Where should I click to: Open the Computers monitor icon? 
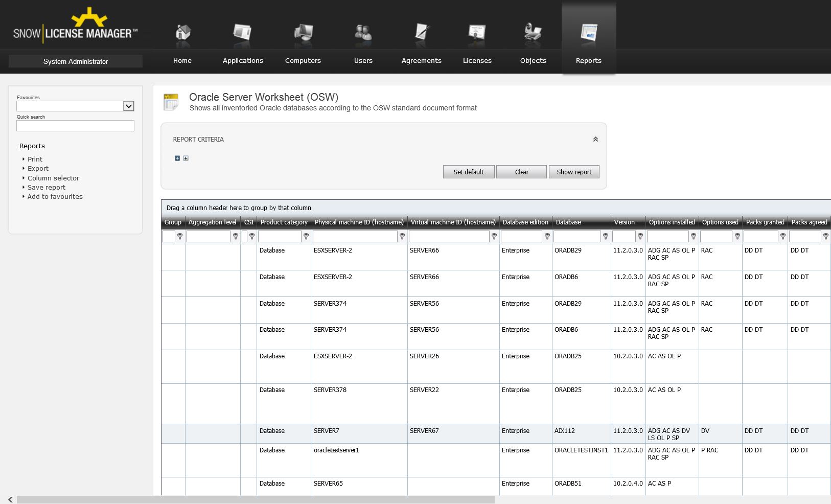point(303,33)
